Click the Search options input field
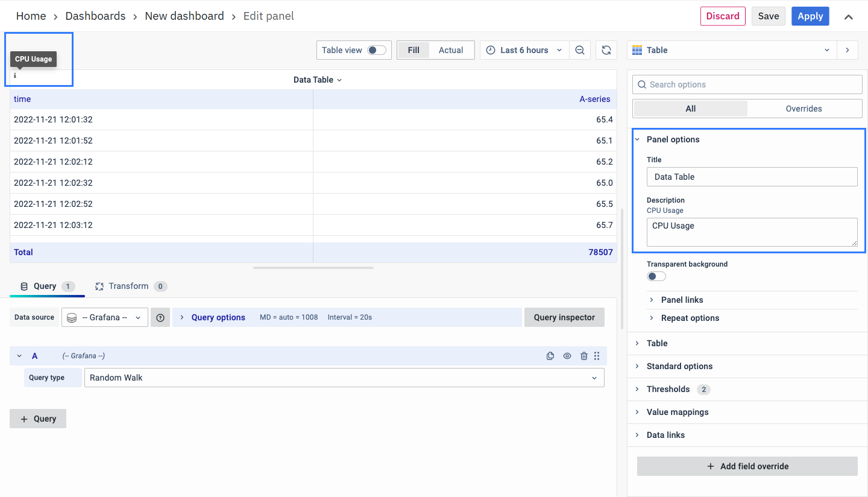 coord(747,84)
